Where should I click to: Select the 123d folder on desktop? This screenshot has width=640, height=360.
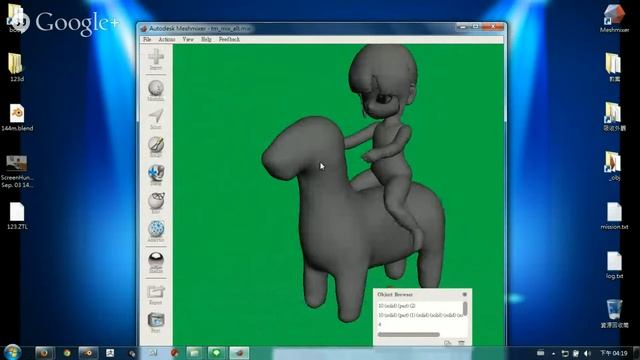pyautogui.click(x=16, y=67)
